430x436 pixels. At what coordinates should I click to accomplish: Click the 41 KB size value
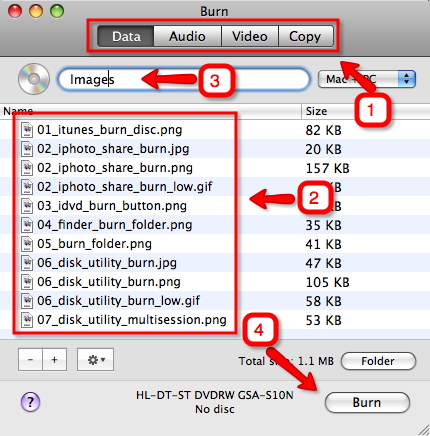point(323,244)
